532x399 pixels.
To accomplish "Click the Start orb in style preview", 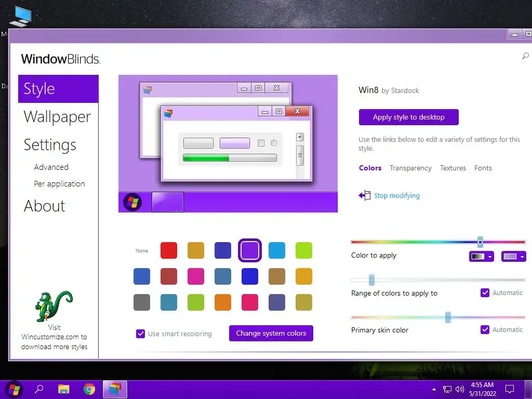I will click(x=132, y=202).
